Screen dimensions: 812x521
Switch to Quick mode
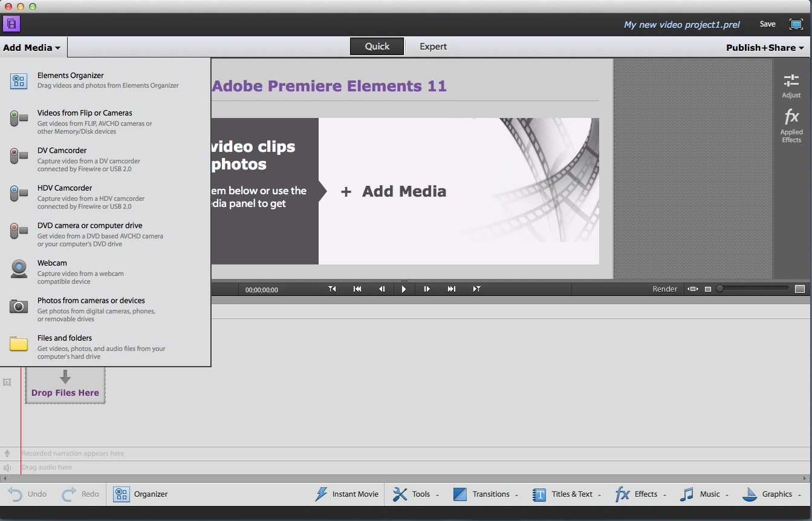click(377, 47)
